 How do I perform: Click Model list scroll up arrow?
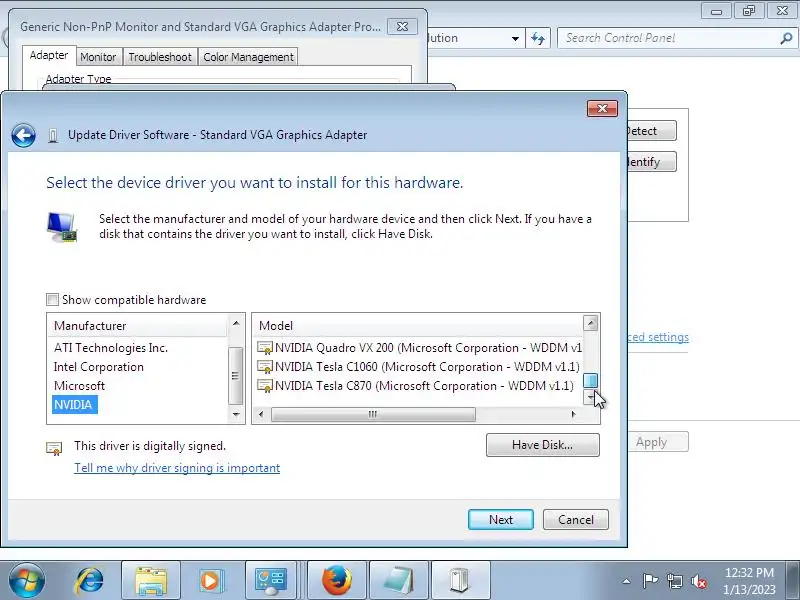click(590, 323)
